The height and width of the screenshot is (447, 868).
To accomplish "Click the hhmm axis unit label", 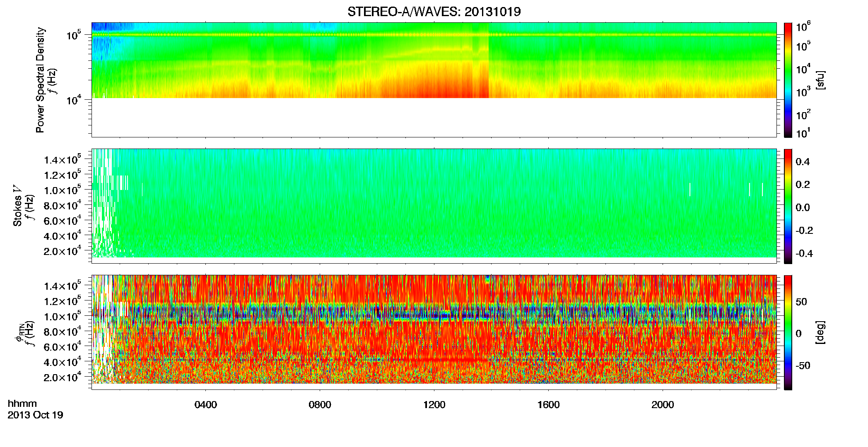I will coord(22,404).
